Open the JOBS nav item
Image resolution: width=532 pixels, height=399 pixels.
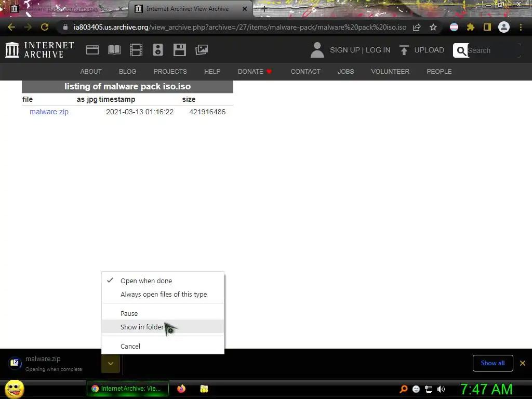click(x=345, y=72)
